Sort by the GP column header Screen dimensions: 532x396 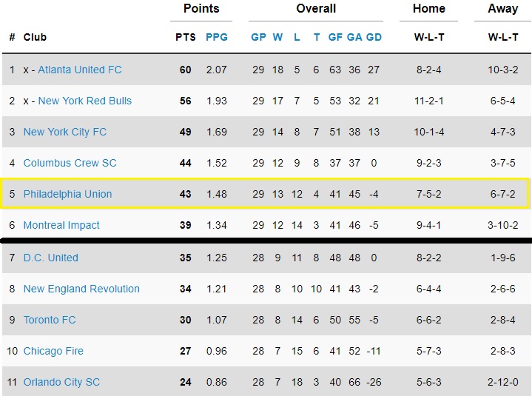coord(258,37)
